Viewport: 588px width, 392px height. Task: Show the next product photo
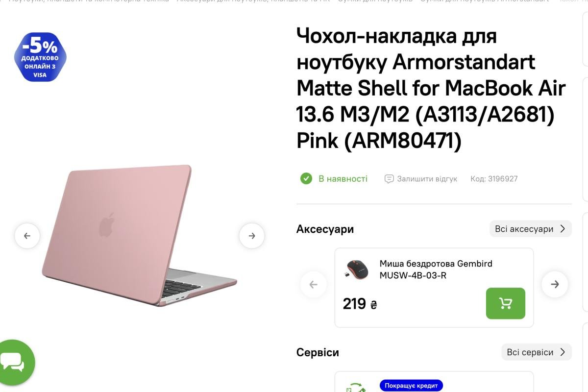(x=252, y=236)
